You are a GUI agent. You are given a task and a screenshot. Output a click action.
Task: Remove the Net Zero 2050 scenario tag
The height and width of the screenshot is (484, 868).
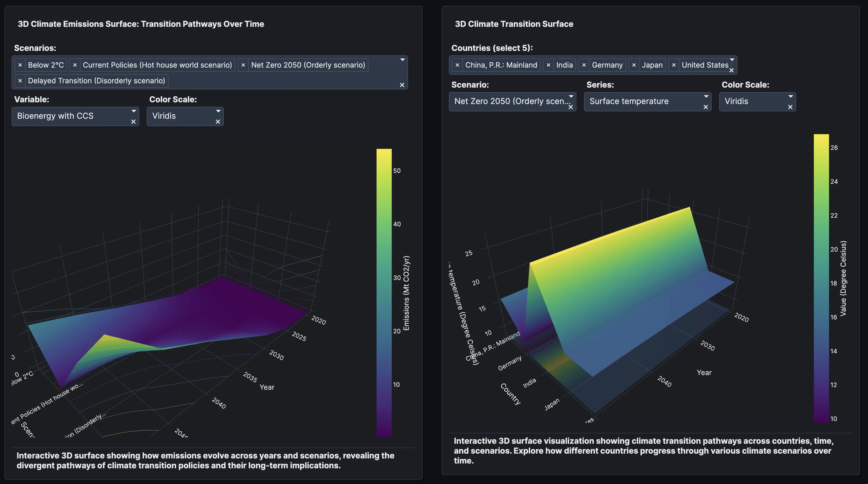point(244,65)
